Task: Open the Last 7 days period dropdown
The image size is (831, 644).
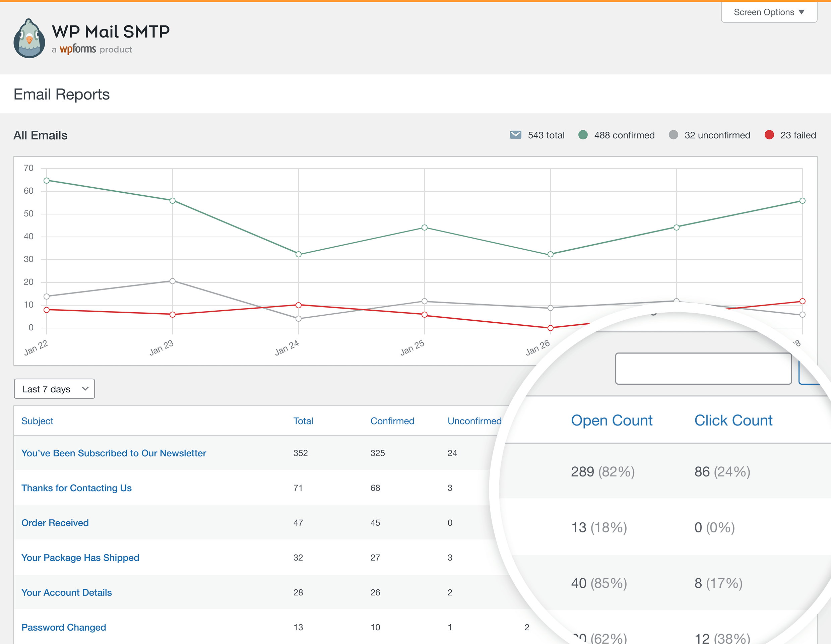Action: click(54, 389)
